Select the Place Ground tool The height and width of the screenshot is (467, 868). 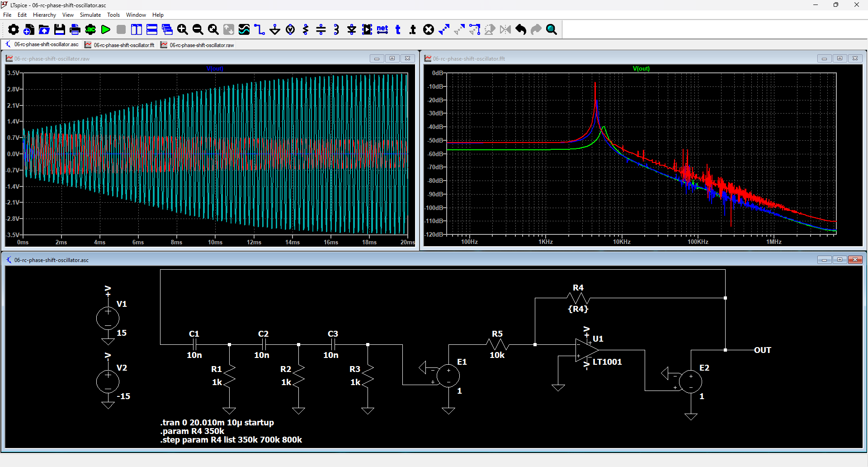tap(275, 30)
